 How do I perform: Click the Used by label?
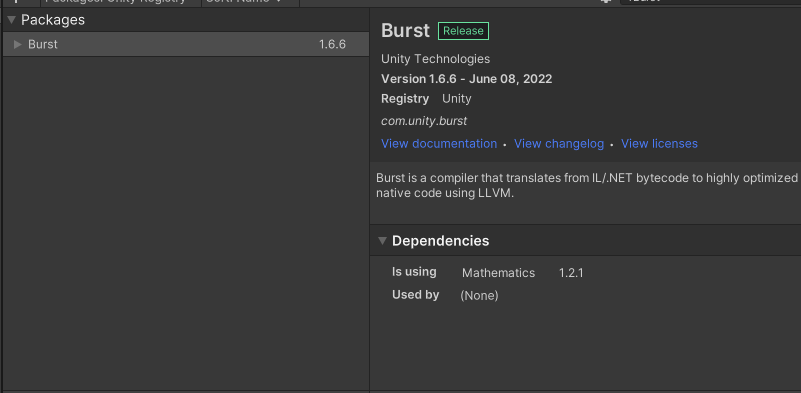coord(415,295)
